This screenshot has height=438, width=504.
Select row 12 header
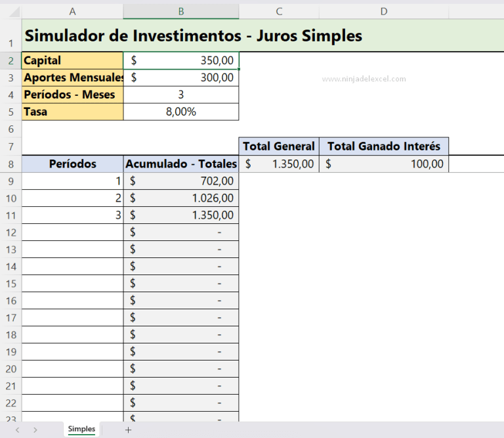[11, 232]
